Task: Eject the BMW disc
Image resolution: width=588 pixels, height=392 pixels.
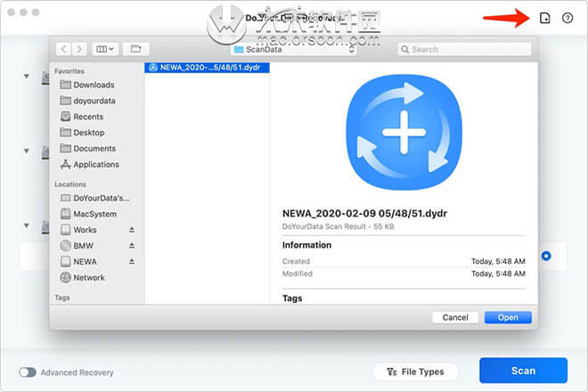Action: pyautogui.click(x=132, y=246)
